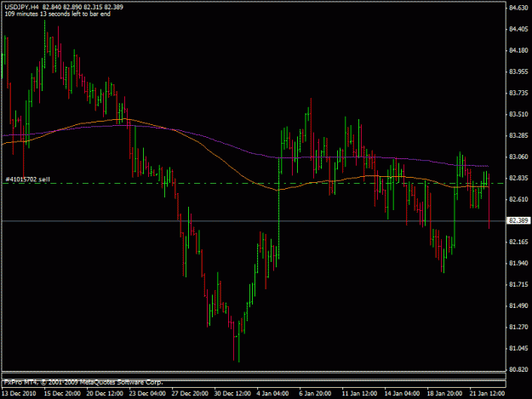Click the 83.060 price scale label
This screenshot has height=399, width=532.
[518, 157]
